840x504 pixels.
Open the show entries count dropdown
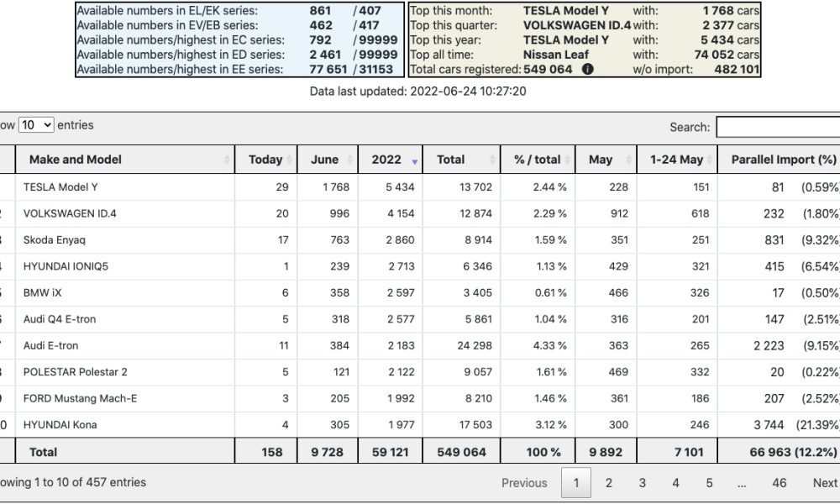36,125
